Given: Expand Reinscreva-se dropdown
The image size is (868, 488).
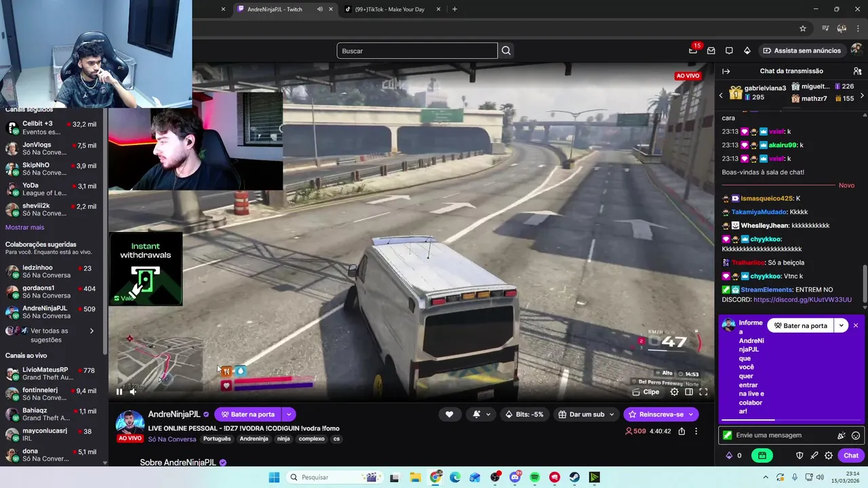Looking at the screenshot, I should 691,414.
